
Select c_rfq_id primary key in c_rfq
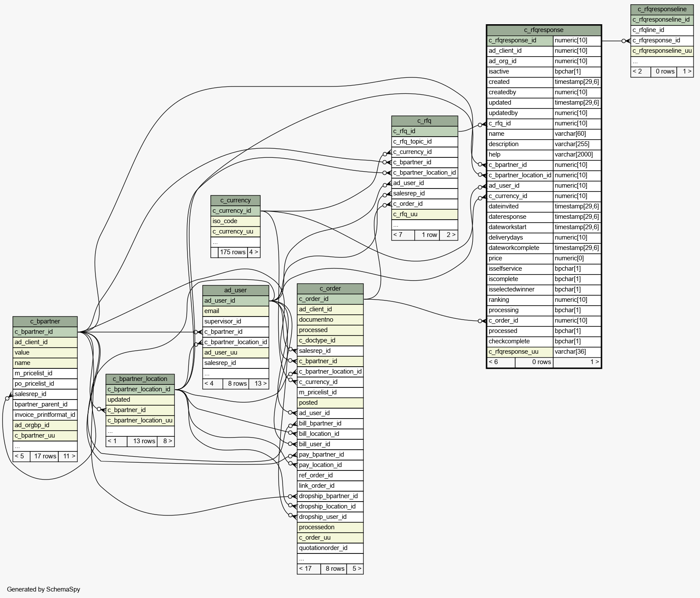click(x=424, y=131)
